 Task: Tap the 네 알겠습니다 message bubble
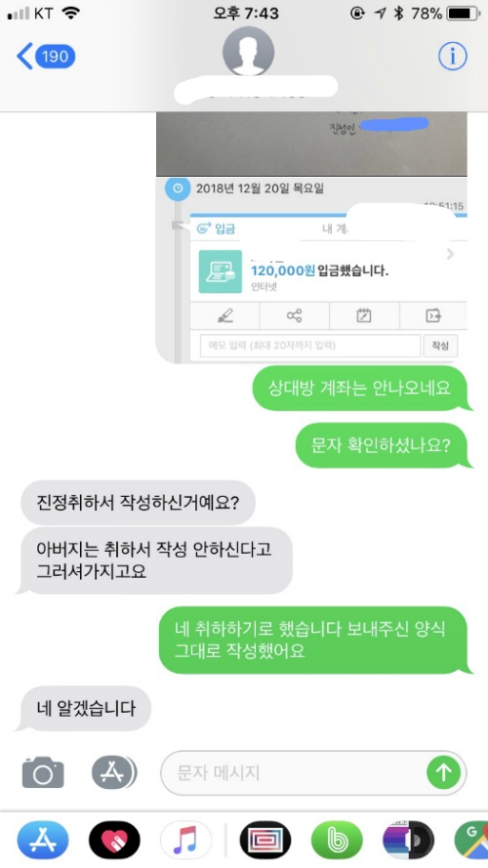click(x=86, y=708)
